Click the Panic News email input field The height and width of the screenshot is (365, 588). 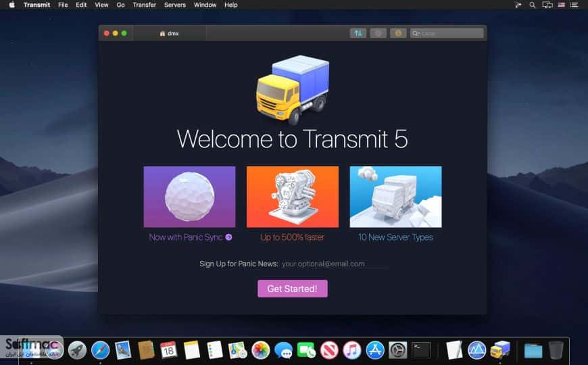335,264
